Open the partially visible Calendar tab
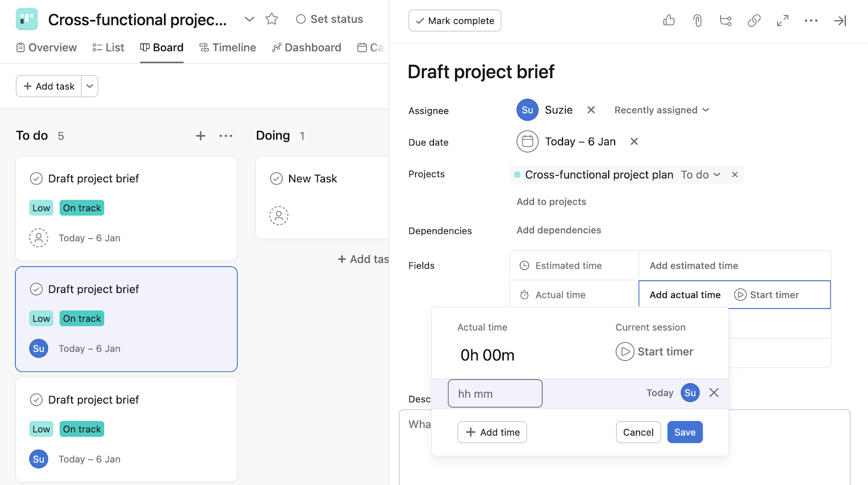 pos(371,48)
